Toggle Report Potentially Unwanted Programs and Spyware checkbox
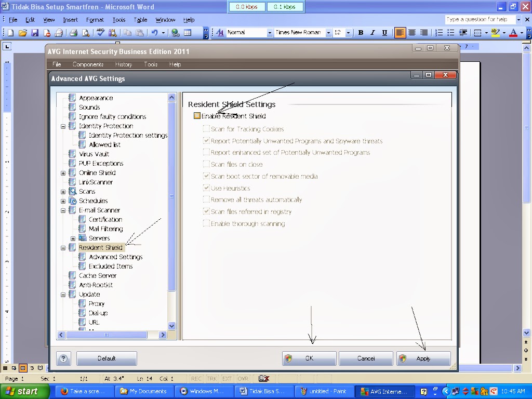The height and width of the screenshot is (399, 532). 206,140
